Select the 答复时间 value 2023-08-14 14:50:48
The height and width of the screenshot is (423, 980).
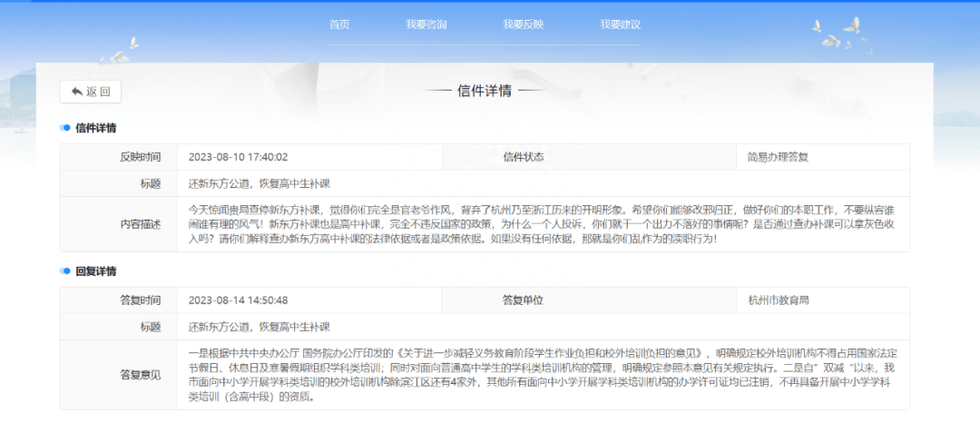pyautogui.click(x=238, y=300)
